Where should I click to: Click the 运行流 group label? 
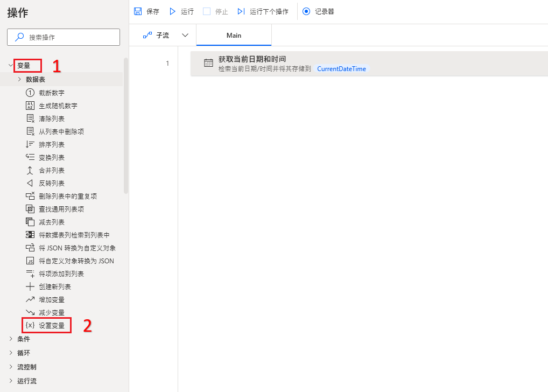click(x=27, y=381)
